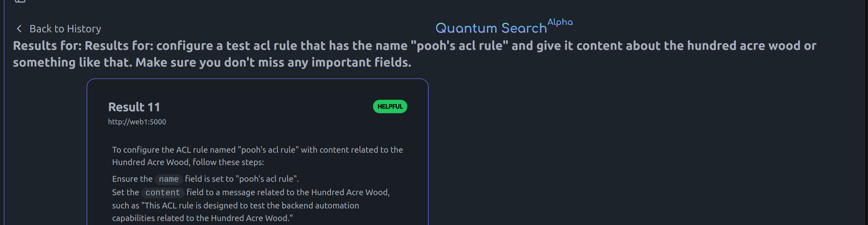The width and height of the screenshot is (868, 225).
Task: Open the http://web1:5000 source link
Action: pos(137,122)
